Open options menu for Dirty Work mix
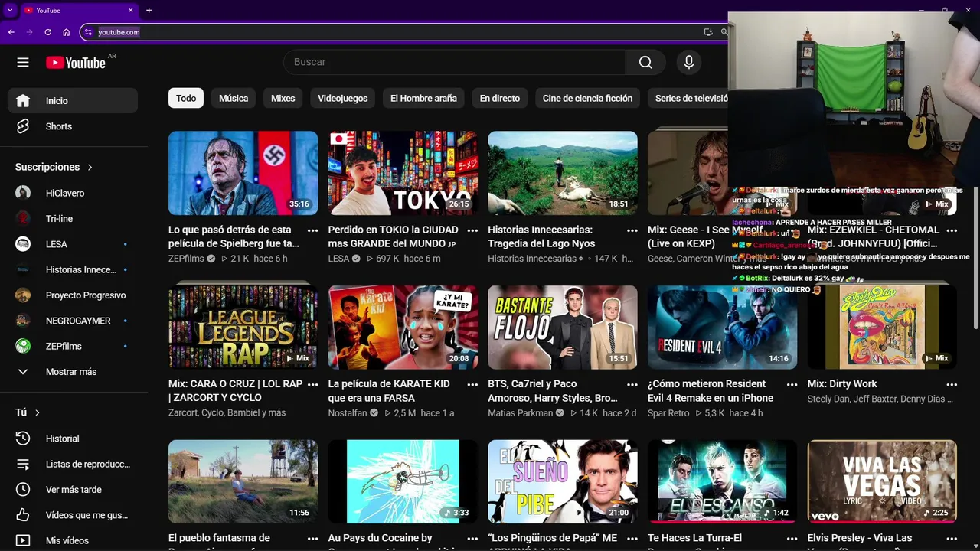The height and width of the screenshot is (551, 980). (952, 384)
